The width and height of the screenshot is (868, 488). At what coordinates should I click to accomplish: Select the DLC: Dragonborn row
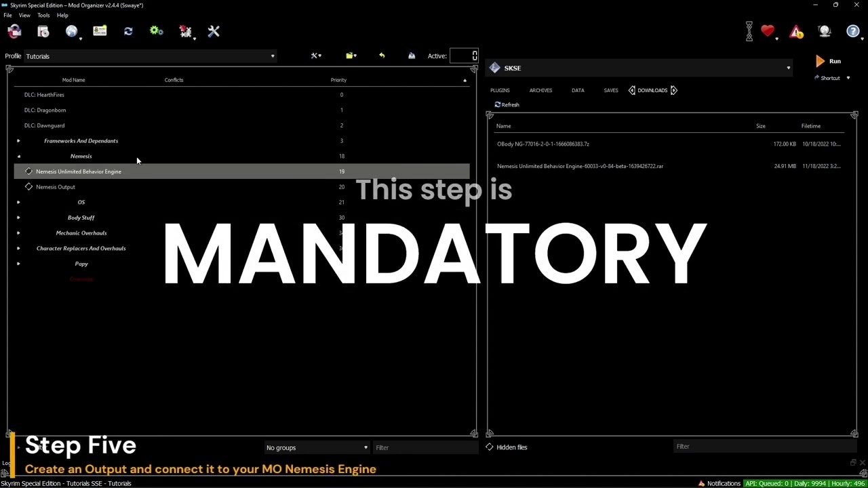242,110
